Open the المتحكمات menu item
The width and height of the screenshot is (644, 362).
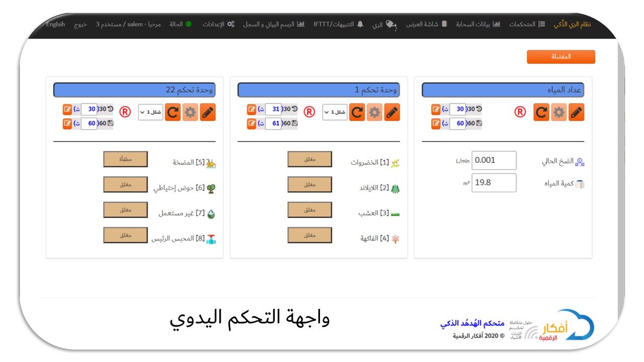527,24
